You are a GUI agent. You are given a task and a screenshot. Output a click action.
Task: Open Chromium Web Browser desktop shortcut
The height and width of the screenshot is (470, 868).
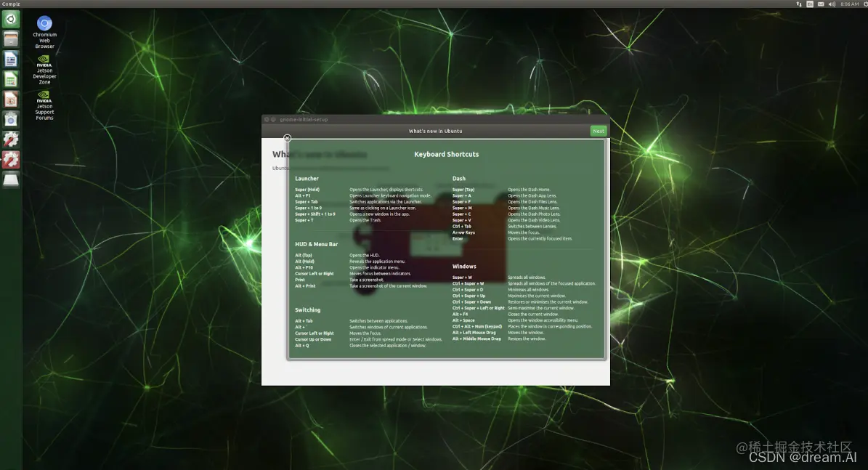[44, 32]
